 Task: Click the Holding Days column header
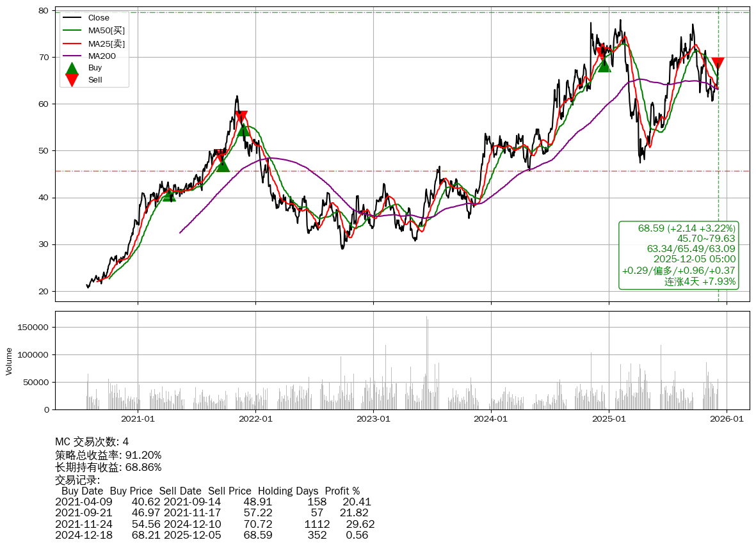pos(287,491)
